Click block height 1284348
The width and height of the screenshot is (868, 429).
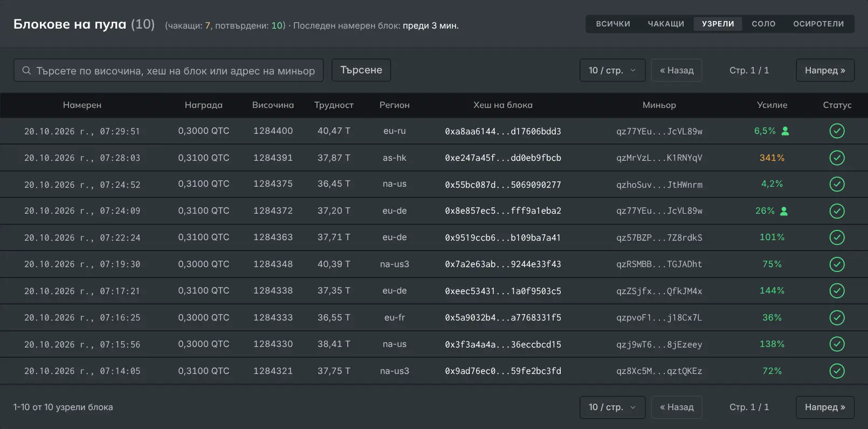273,264
